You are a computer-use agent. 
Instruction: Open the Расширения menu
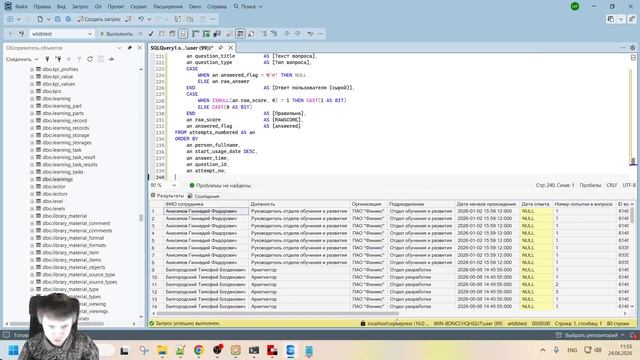pos(168,7)
